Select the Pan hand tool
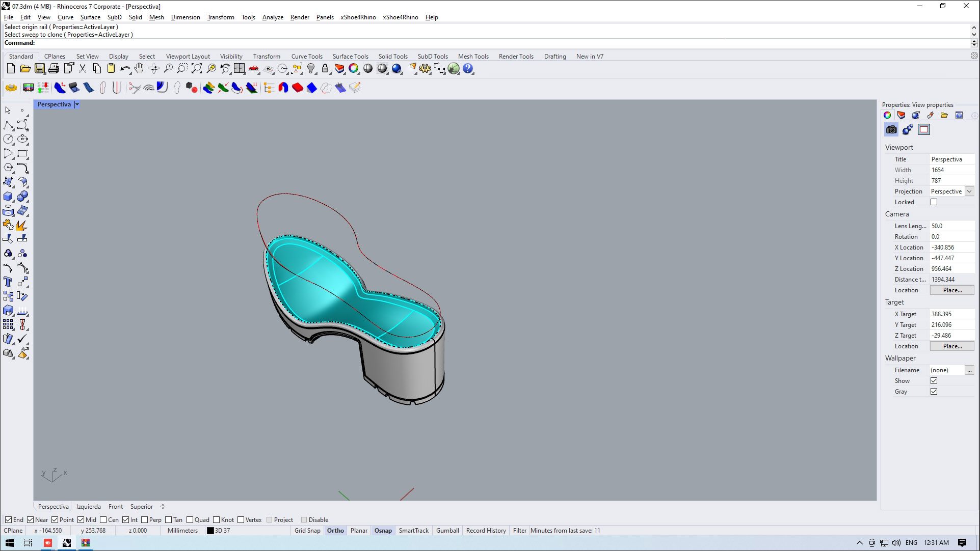Image resolution: width=980 pixels, height=551 pixels. point(139,69)
